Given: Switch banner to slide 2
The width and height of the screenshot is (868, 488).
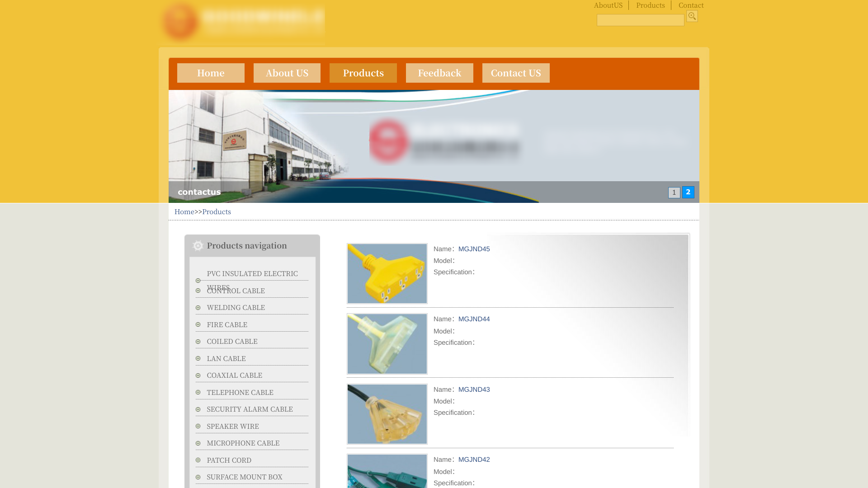Looking at the screenshot, I should tap(688, 192).
